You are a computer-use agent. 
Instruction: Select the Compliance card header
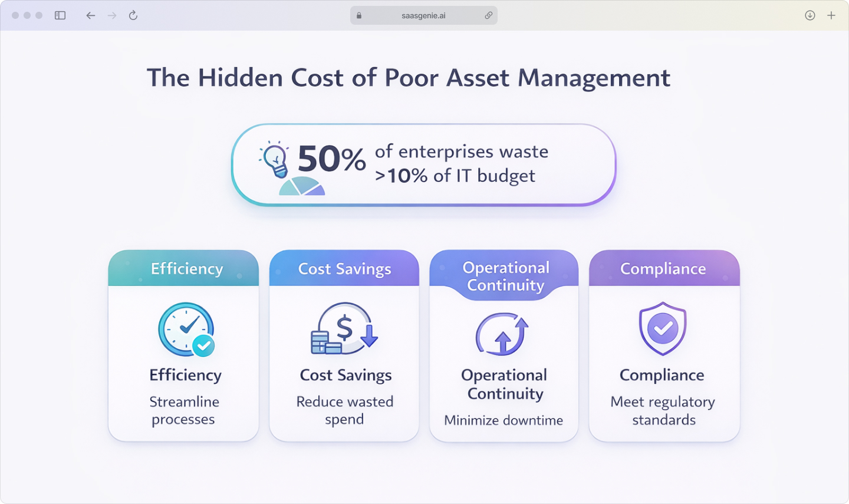[x=664, y=268]
